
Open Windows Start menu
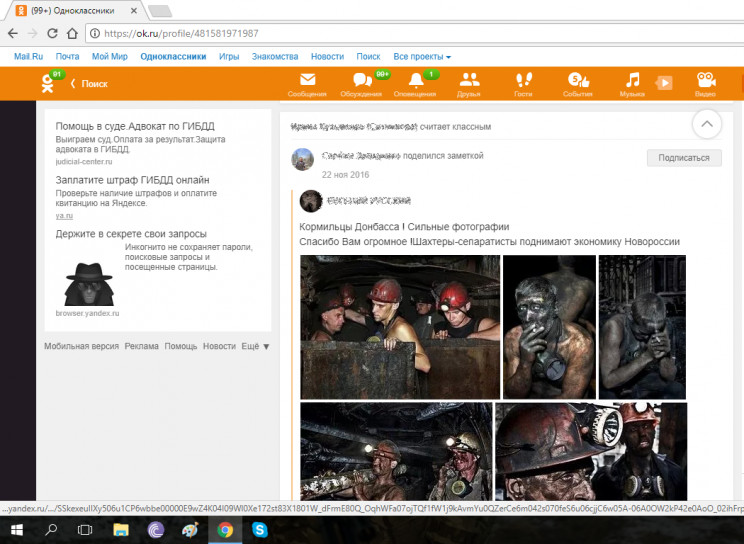click(17, 530)
